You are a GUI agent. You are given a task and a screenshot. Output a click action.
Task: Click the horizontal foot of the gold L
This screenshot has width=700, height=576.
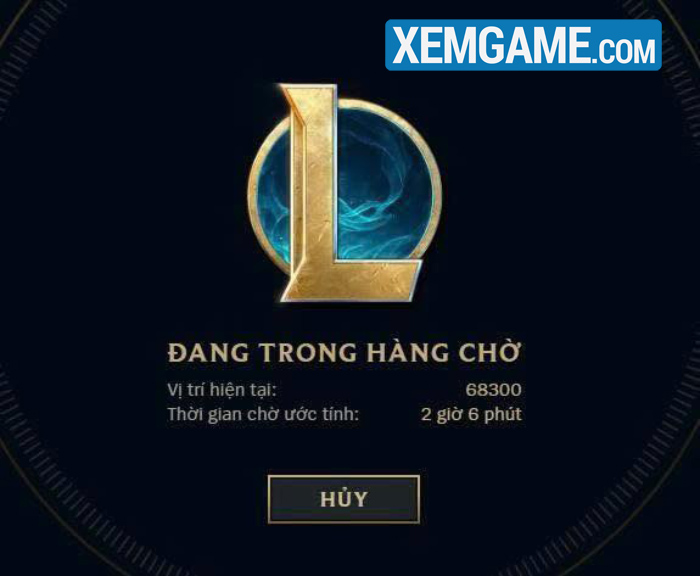point(355,279)
